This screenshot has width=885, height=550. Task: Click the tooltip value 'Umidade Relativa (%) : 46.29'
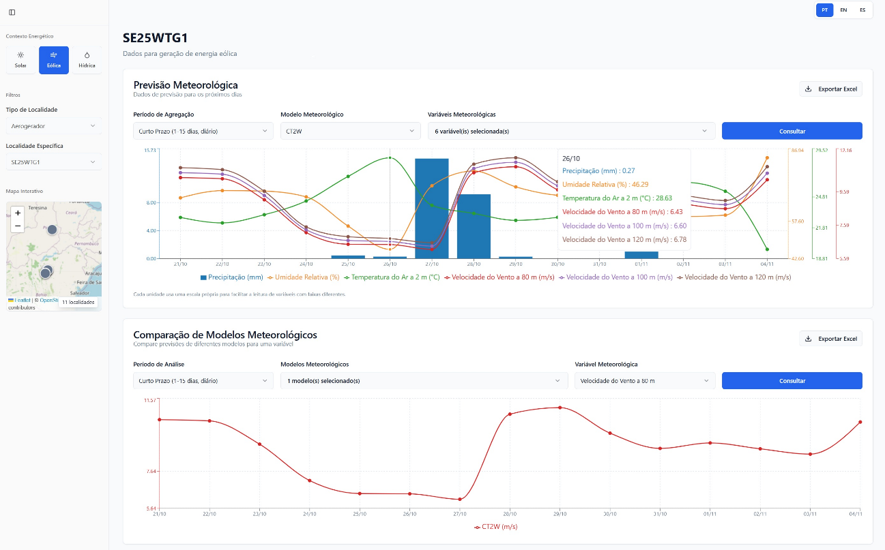pyautogui.click(x=605, y=184)
